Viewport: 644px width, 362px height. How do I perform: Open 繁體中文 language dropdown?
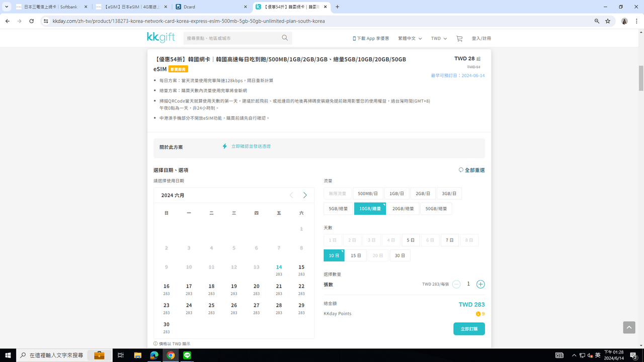[410, 38]
